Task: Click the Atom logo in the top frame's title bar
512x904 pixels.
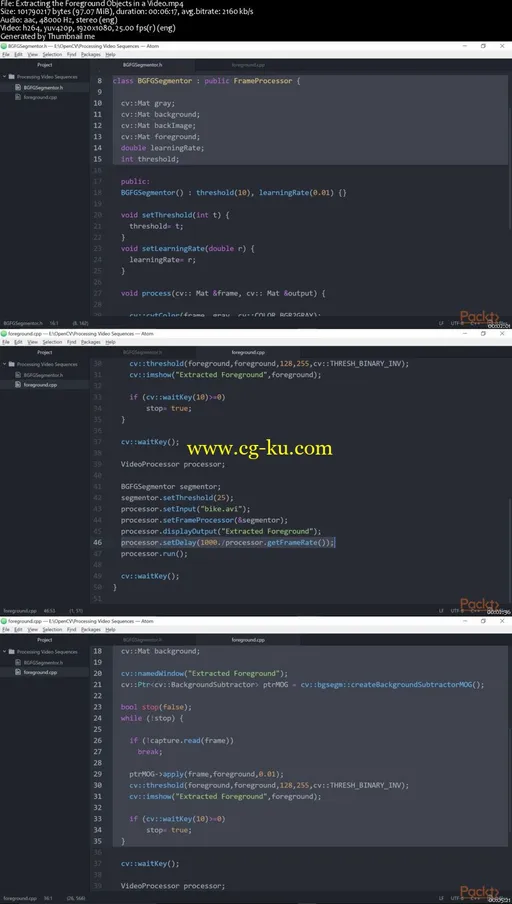Action: click(x=3, y=46)
